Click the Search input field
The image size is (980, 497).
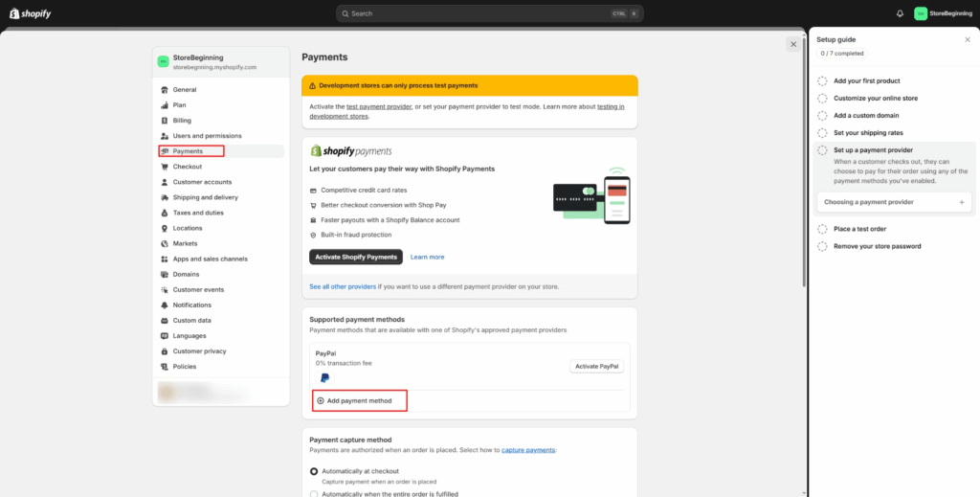click(488, 13)
